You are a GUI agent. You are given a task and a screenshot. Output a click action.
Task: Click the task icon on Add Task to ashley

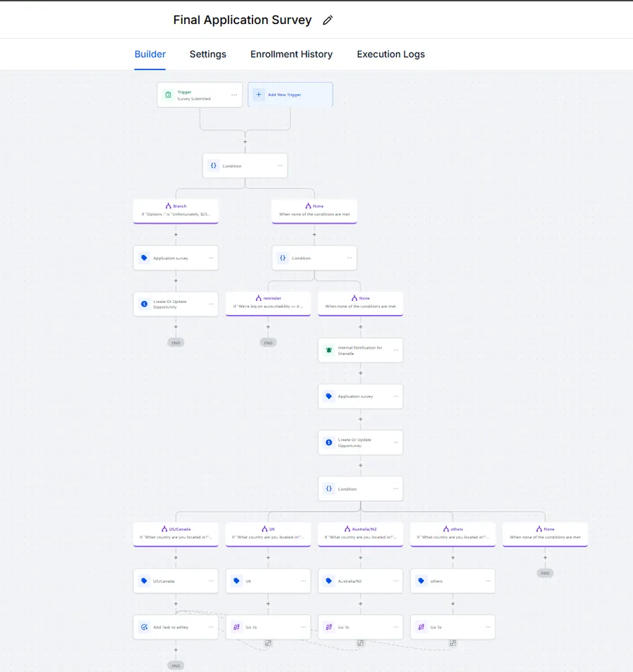point(144,627)
